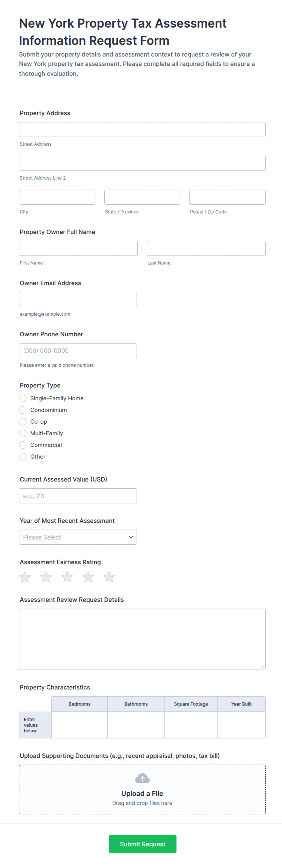Focus the Current Assessed Value field
The image size is (282, 868).
[x=78, y=496]
